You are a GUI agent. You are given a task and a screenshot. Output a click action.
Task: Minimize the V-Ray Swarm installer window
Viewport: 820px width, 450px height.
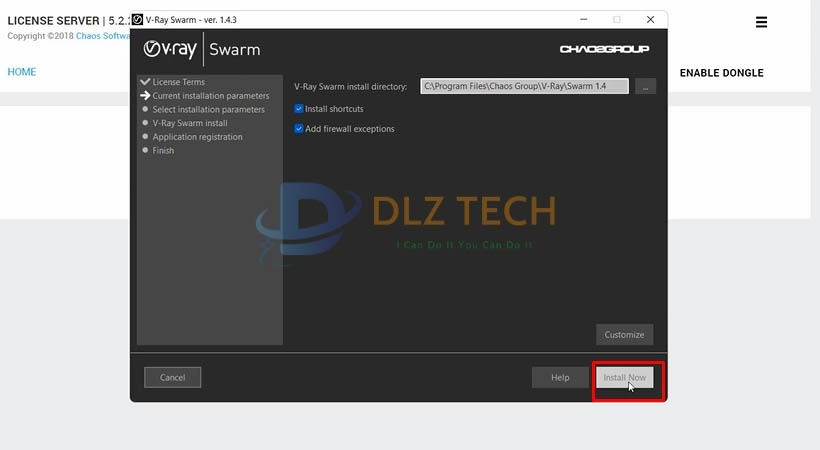click(x=581, y=20)
